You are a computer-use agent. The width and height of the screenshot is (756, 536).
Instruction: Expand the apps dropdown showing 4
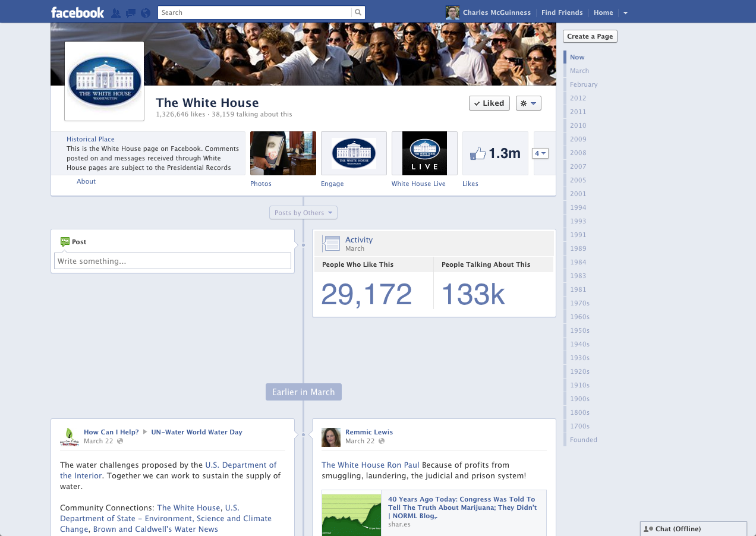click(x=540, y=153)
